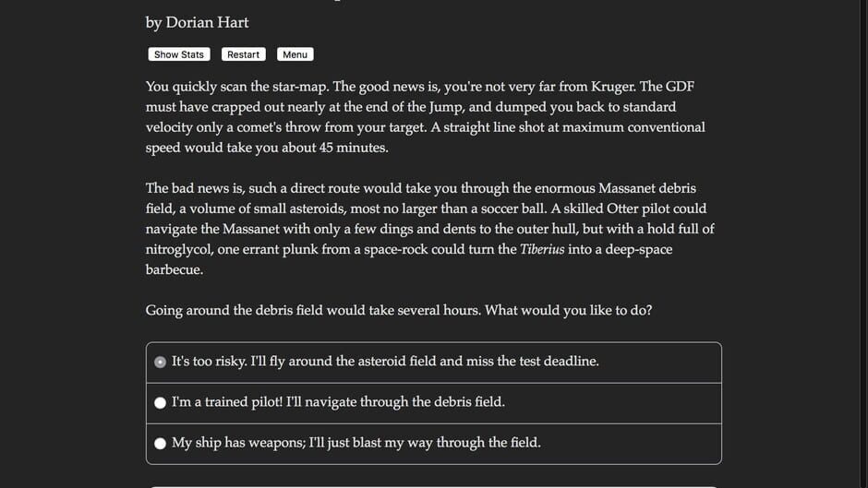Click the "I'm a trained pilot!" option text

click(x=338, y=402)
